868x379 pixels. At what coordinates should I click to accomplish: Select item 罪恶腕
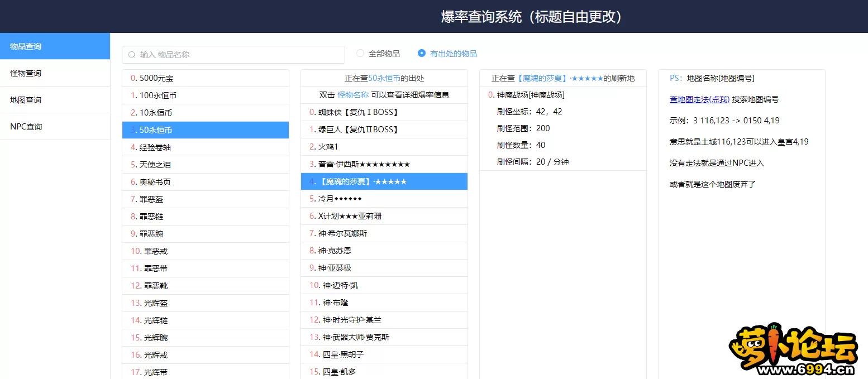[x=206, y=234]
